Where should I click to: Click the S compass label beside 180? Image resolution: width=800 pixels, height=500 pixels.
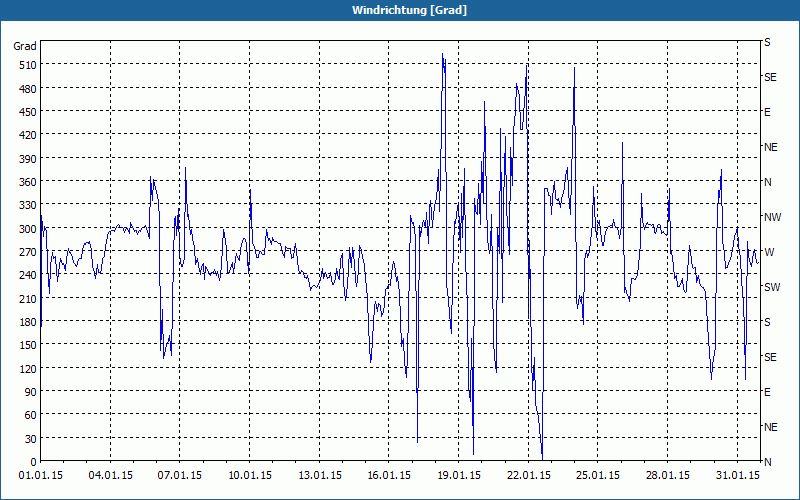click(767, 322)
